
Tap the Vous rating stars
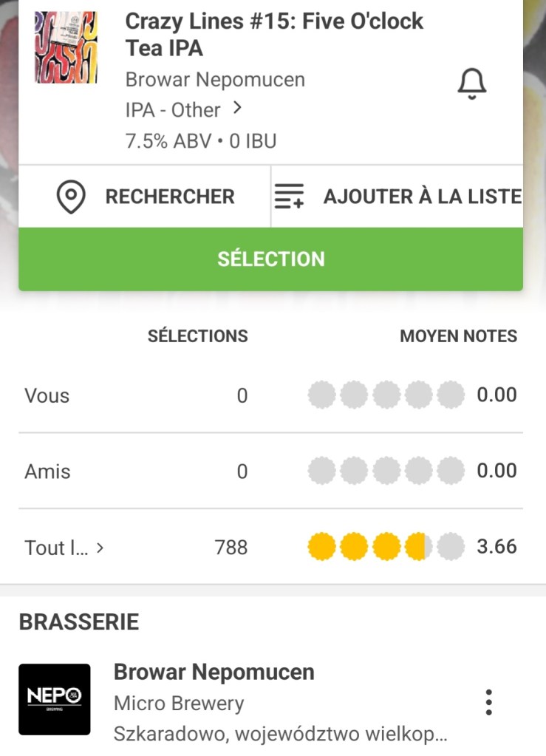pyautogui.click(x=386, y=395)
